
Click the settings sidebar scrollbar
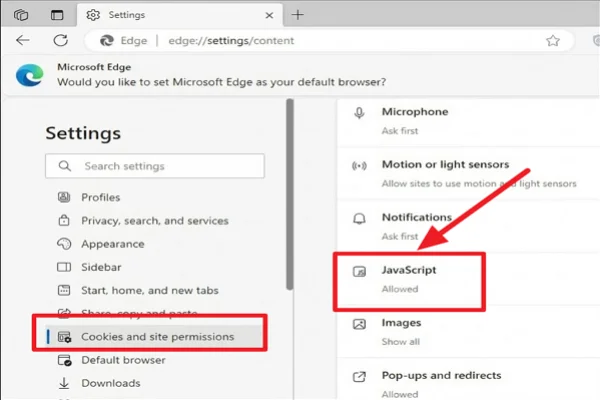[290, 194]
